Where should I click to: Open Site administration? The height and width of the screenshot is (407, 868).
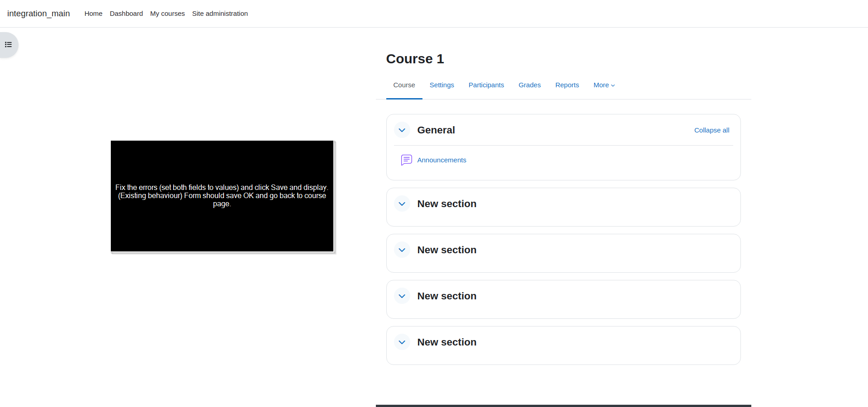220,14
